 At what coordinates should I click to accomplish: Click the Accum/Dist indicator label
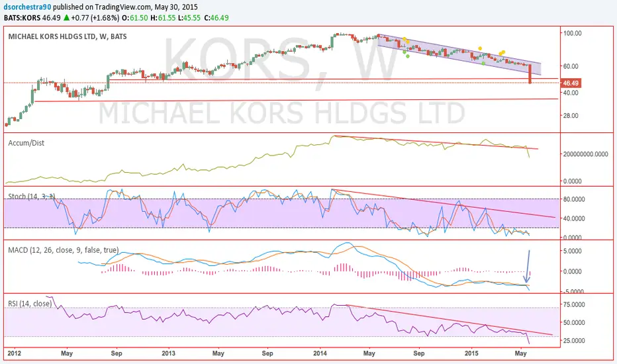pyautogui.click(x=26, y=143)
